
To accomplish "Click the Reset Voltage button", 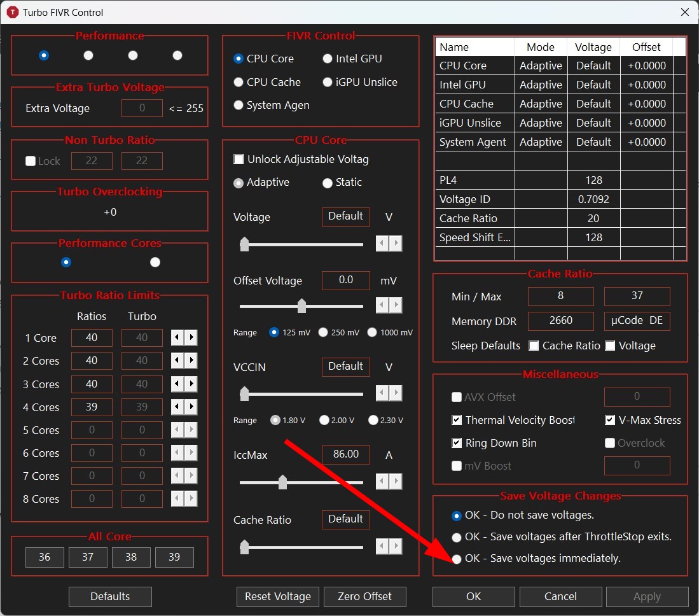I will coord(278,597).
